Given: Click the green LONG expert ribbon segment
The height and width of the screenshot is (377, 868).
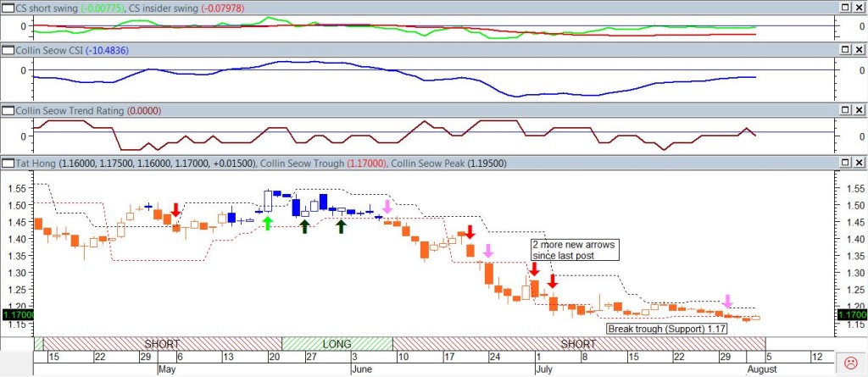Looking at the screenshot, I should tap(337, 344).
